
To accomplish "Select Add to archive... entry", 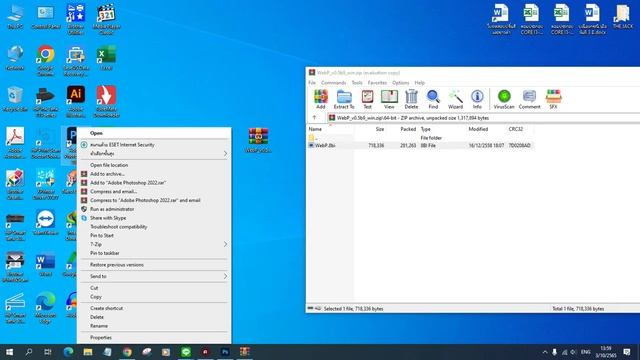I will click(x=154, y=174).
